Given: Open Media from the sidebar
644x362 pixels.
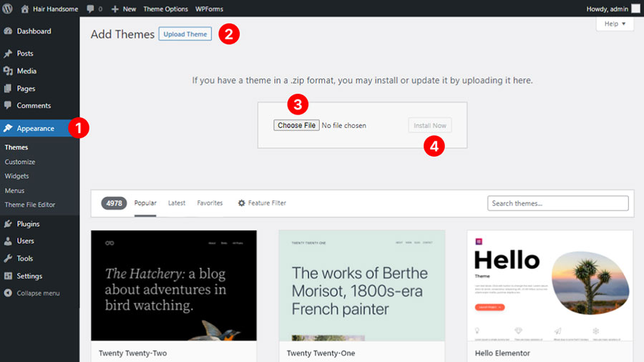Looking at the screenshot, I should coord(26,71).
